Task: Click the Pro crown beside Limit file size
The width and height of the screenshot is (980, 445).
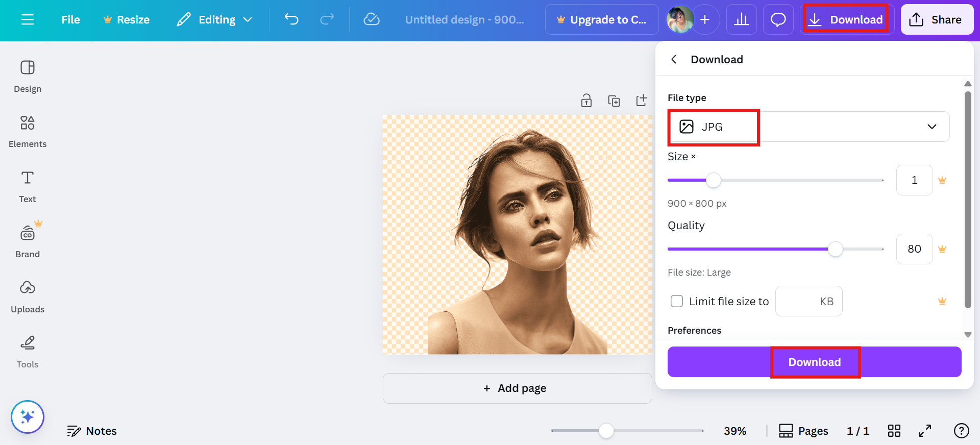Action: click(x=942, y=301)
